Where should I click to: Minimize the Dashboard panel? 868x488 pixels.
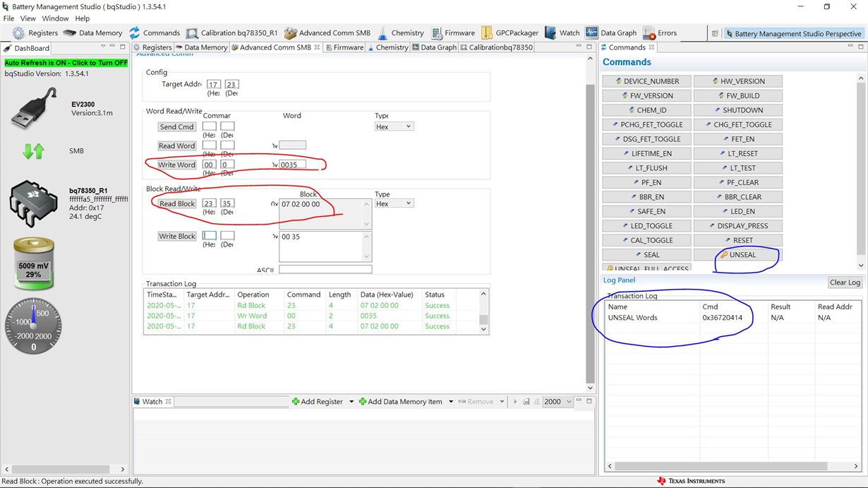click(112, 47)
